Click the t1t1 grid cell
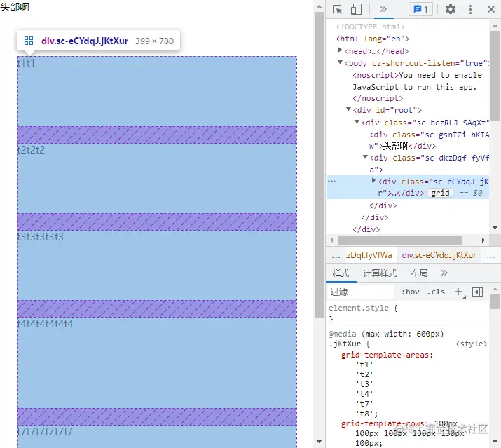The width and height of the screenshot is (501, 448). pyautogui.click(x=156, y=91)
